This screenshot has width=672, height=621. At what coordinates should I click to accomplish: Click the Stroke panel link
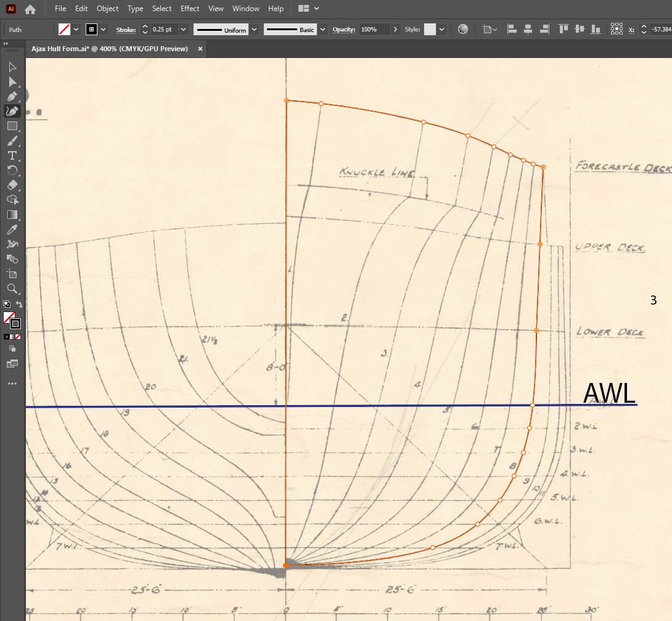[126, 30]
